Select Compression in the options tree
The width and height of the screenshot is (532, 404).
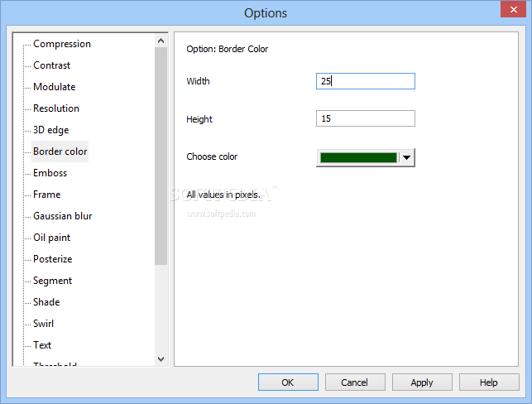[62, 44]
